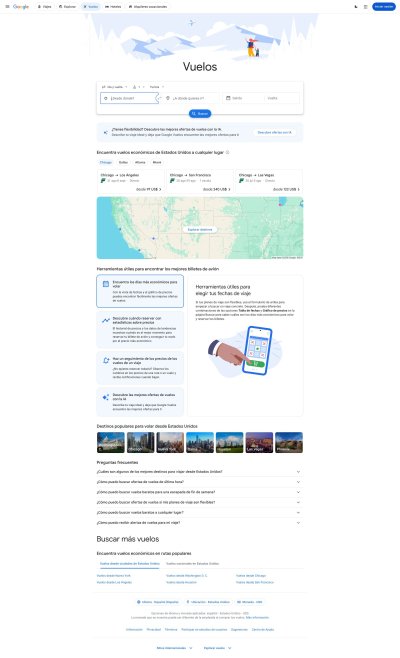This screenshot has width=400, height=658.
Task: Select the Atlanta city chip
Action: [140, 162]
